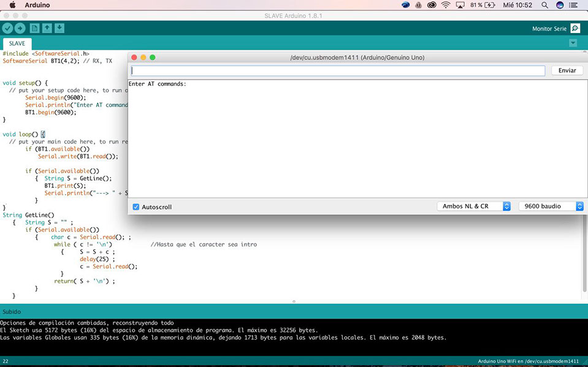Image resolution: width=588 pixels, height=367 pixels.
Task: Click the battery 81% indicator
Action: [483, 5]
